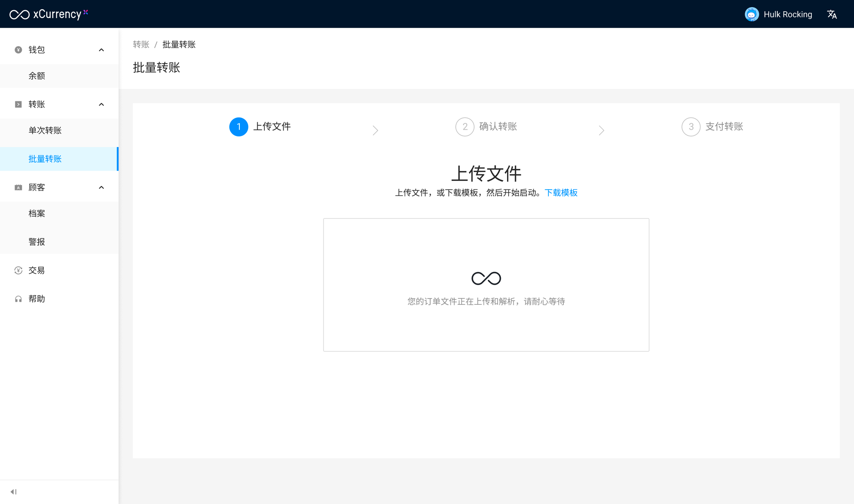Click the 下载模板 download template link
854x504 pixels.
click(561, 193)
